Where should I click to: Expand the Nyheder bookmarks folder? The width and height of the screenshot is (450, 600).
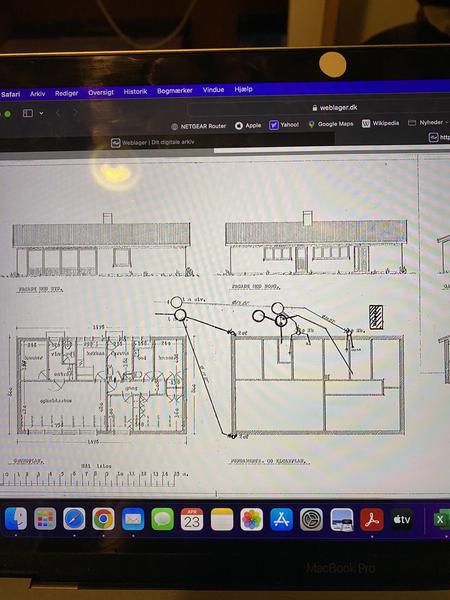[428, 122]
